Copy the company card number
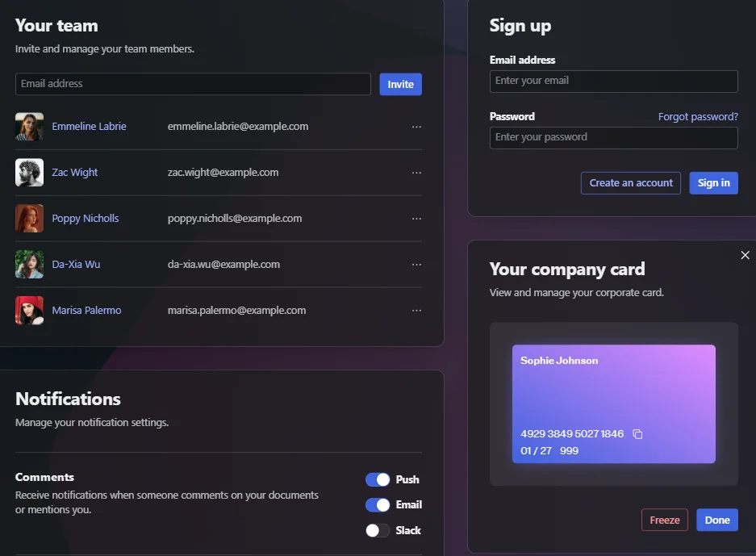The height and width of the screenshot is (556, 756). [637, 434]
